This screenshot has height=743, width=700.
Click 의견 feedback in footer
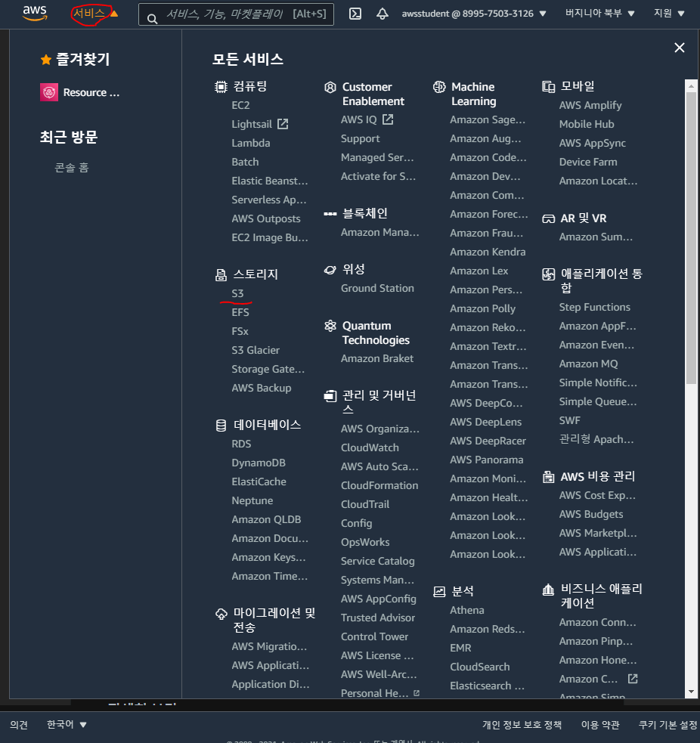(19, 725)
